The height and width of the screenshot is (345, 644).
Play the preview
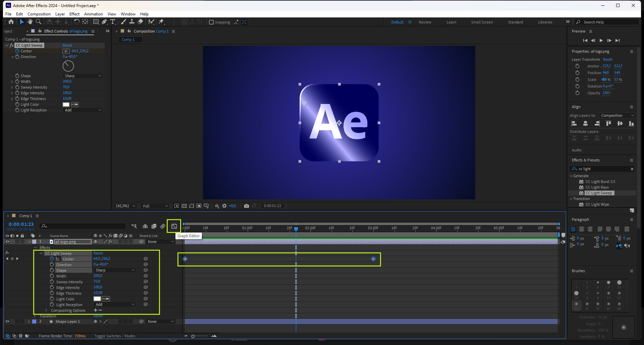pos(601,41)
